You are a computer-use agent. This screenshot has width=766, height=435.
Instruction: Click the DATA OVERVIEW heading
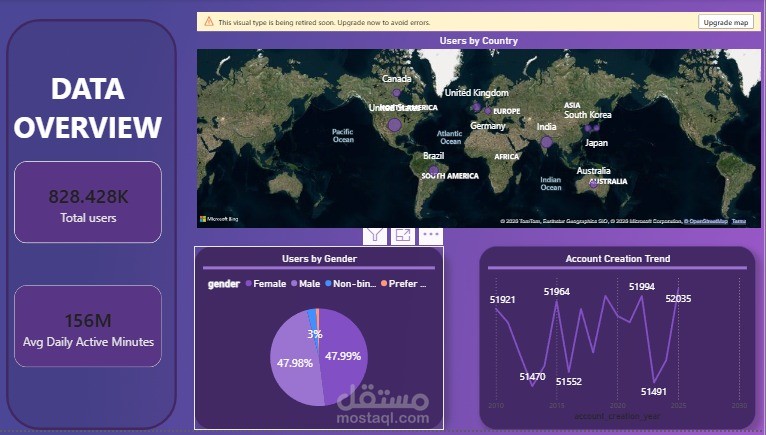88,108
